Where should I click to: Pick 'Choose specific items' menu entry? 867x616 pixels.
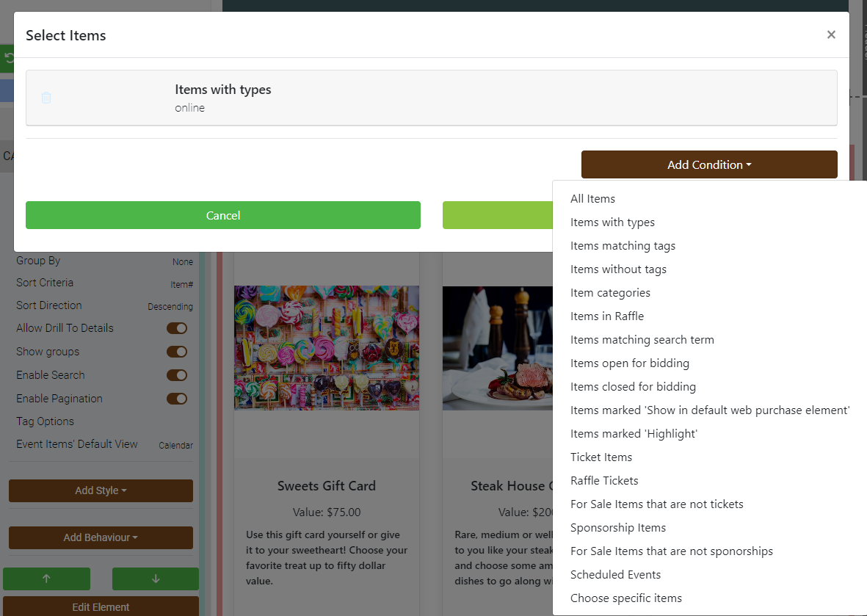625,598
